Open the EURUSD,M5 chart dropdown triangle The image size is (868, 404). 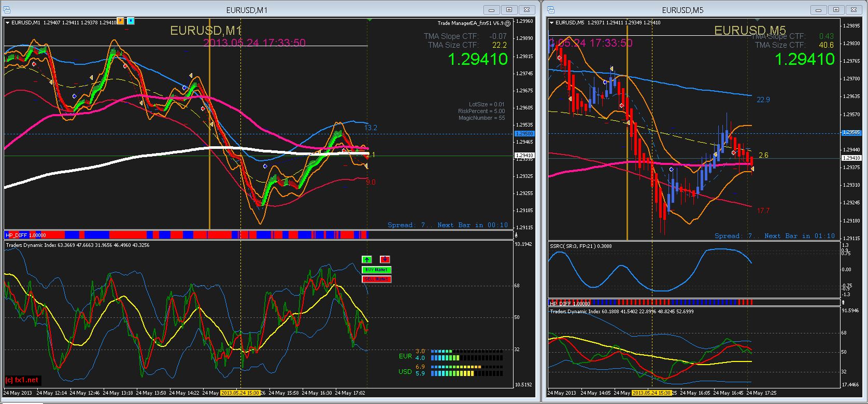coord(551,22)
